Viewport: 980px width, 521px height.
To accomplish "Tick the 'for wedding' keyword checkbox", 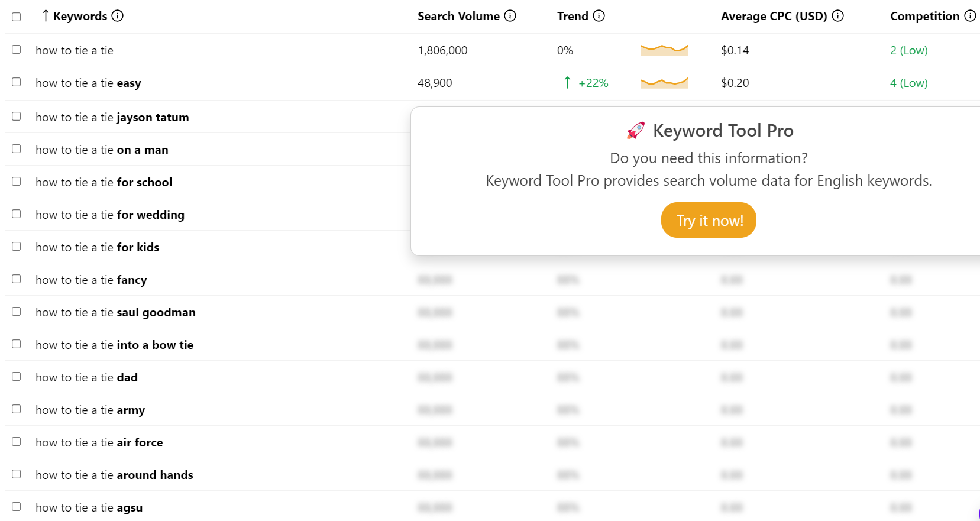I will click(x=17, y=214).
